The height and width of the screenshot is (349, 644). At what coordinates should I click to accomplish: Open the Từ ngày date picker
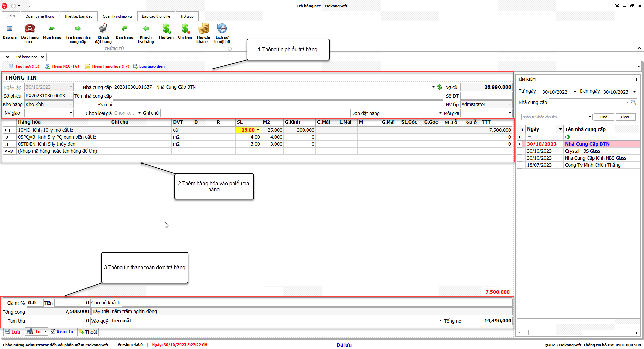[575, 92]
